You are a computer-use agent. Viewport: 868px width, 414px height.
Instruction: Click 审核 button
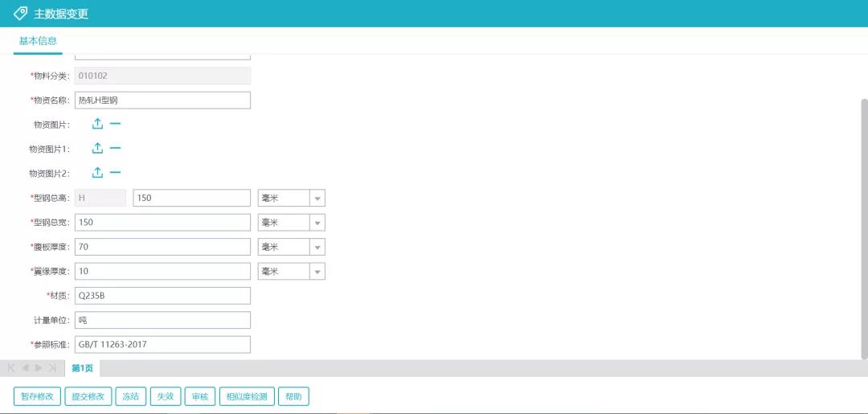[x=200, y=396]
